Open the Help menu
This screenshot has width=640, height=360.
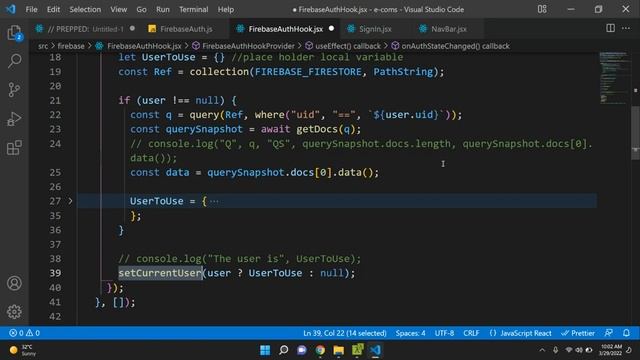pos(226,9)
